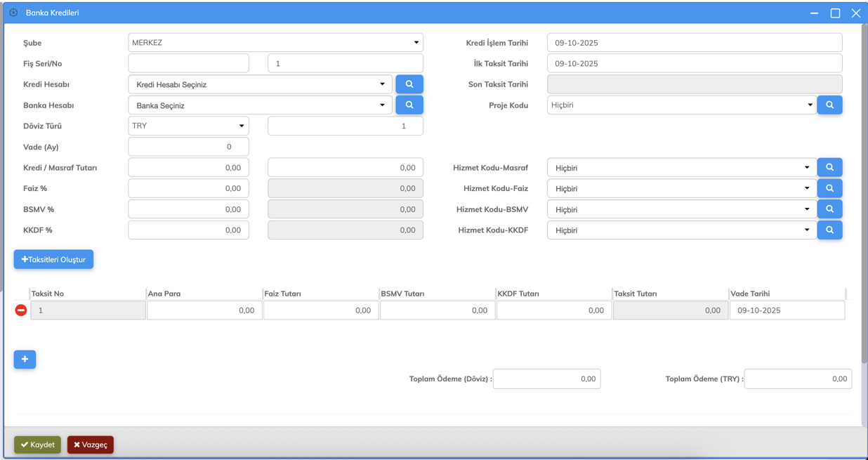This screenshot has height=460, width=868.
Task: Click search icon beside Proje Kodu
Action: tap(829, 105)
